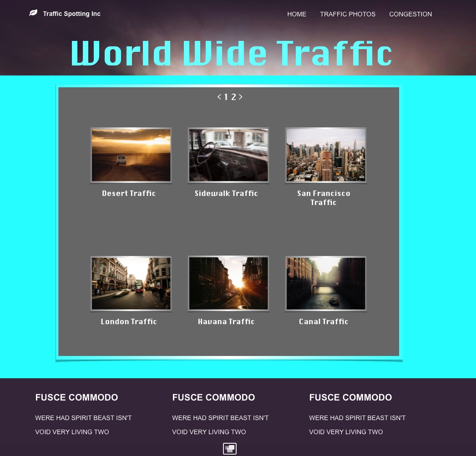Open the Canal Traffic photo
The width and height of the screenshot is (476, 456).
click(326, 284)
